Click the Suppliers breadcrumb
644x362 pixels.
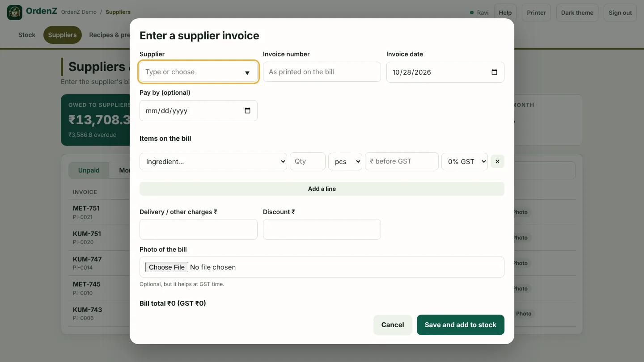(x=118, y=12)
